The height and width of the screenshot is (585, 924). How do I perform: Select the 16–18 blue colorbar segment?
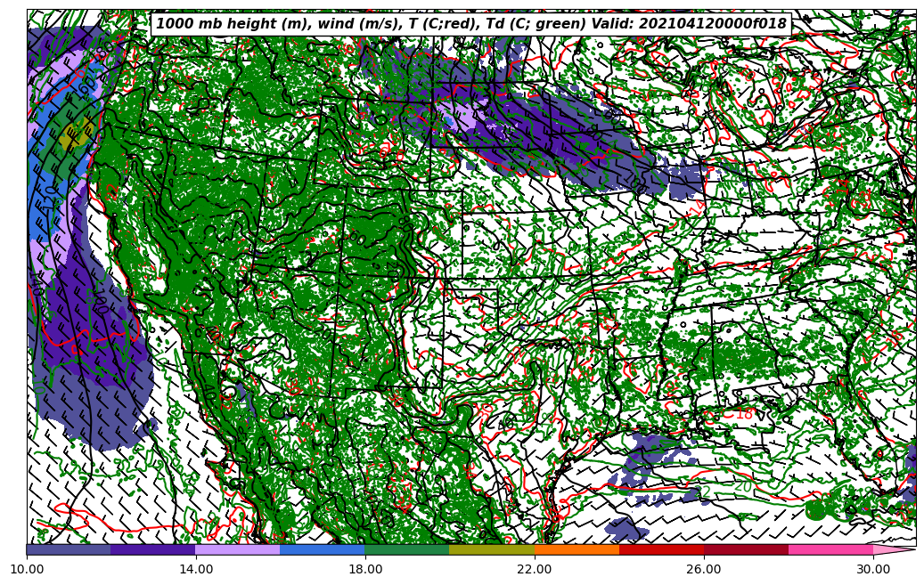tap(323, 549)
